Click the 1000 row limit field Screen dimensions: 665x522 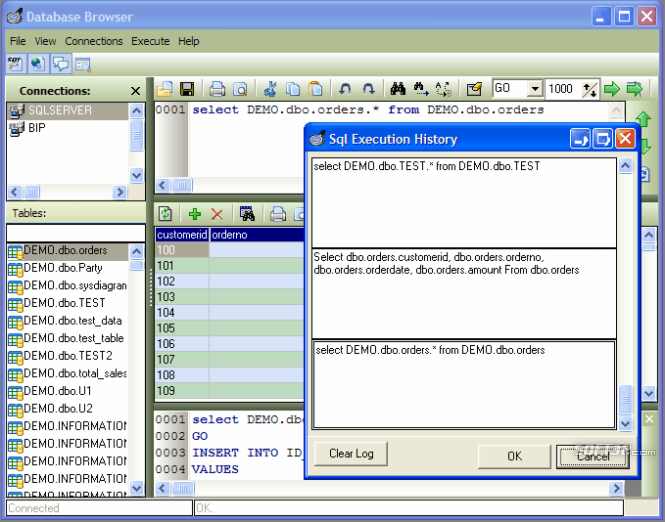[563, 89]
